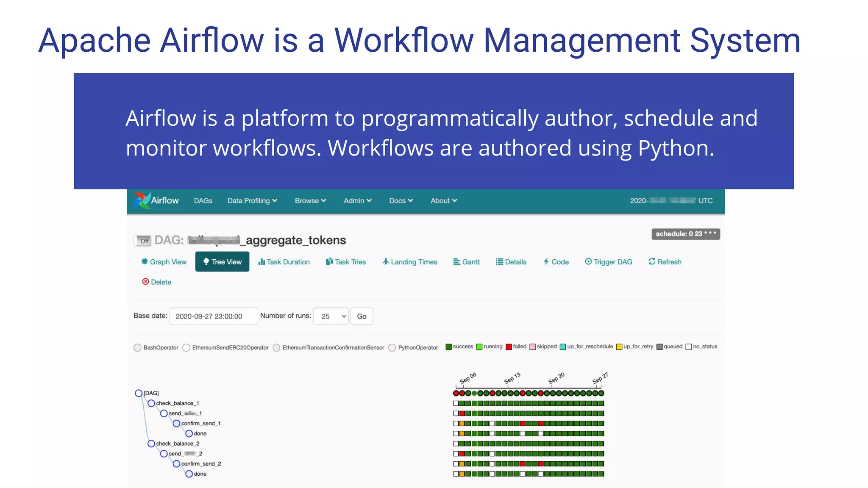868x488 pixels.
Task: Click Trigger DAG
Action: point(608,262)
